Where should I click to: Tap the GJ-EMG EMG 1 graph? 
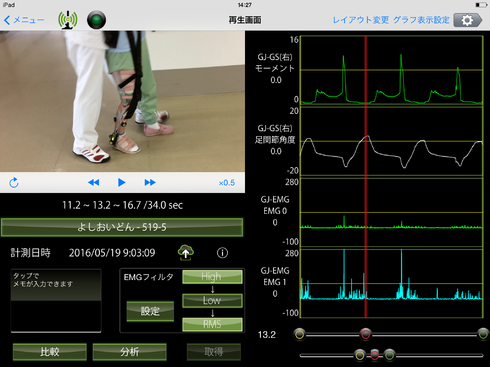pos(392,284)
